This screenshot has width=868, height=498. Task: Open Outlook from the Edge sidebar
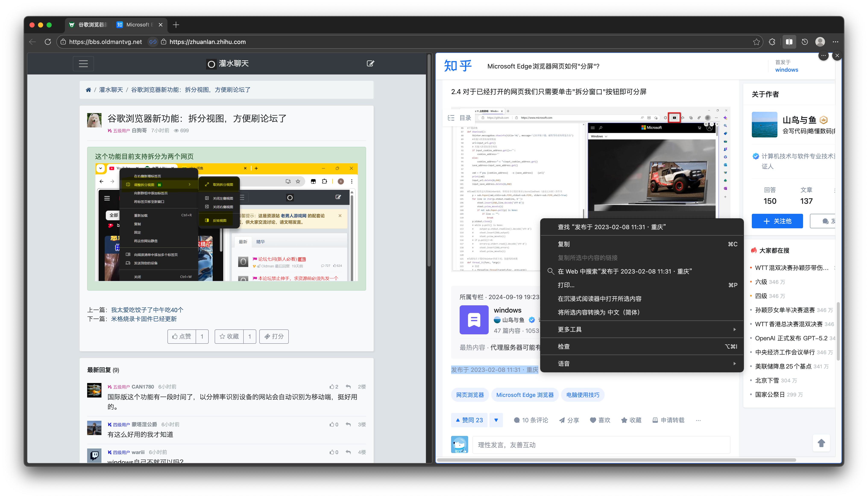point(725,165)
